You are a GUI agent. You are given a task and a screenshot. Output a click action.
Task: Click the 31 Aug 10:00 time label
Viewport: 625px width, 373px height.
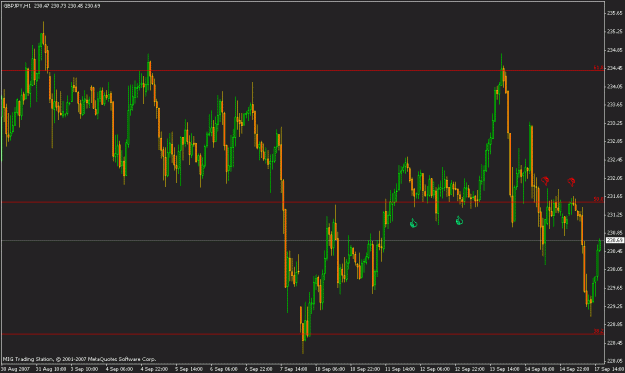point(51,369)
